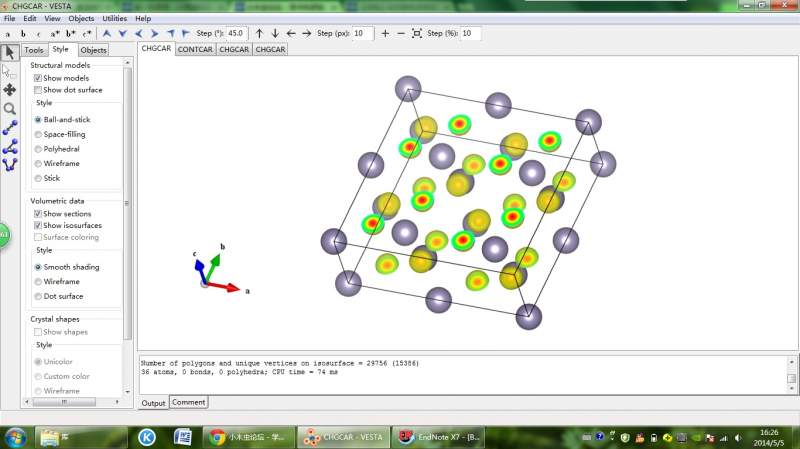View along the b axis
The image size is (800, 449).
click(23, 34)
